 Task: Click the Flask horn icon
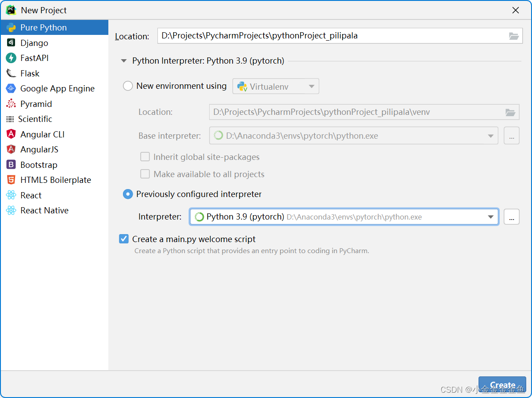(11, 73)
